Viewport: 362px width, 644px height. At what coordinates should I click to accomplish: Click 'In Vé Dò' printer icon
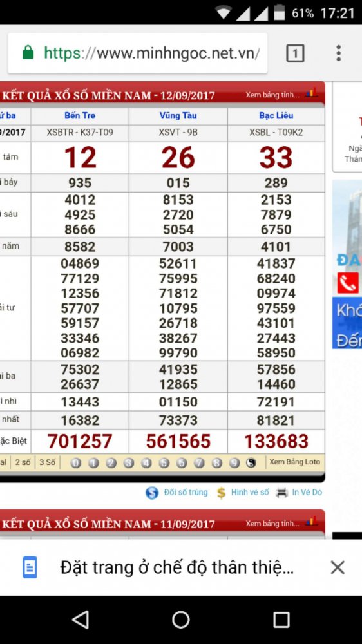(x=282, y=493)
